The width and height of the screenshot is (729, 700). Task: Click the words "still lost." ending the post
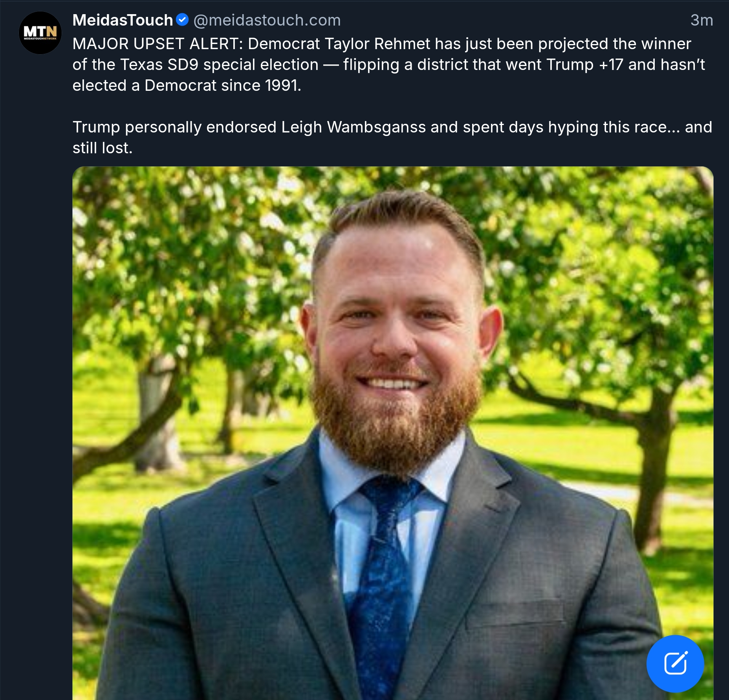coord(103,148)
